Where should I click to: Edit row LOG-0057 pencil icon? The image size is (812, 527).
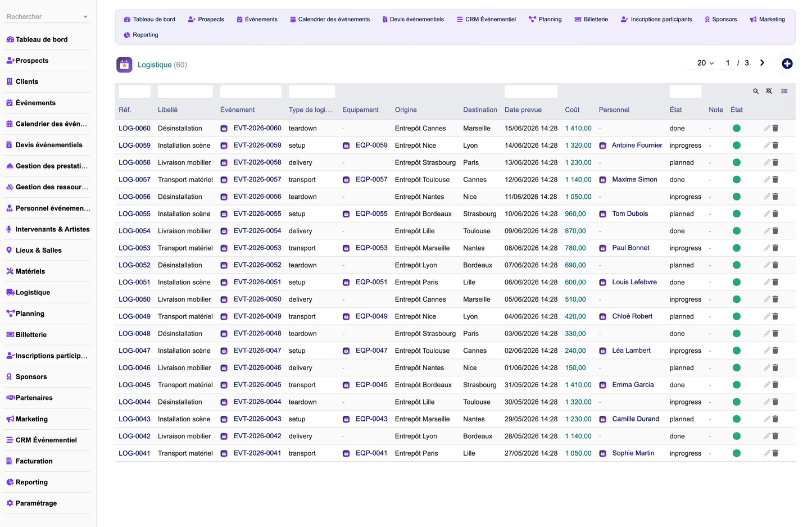click(x=766, y=180)
